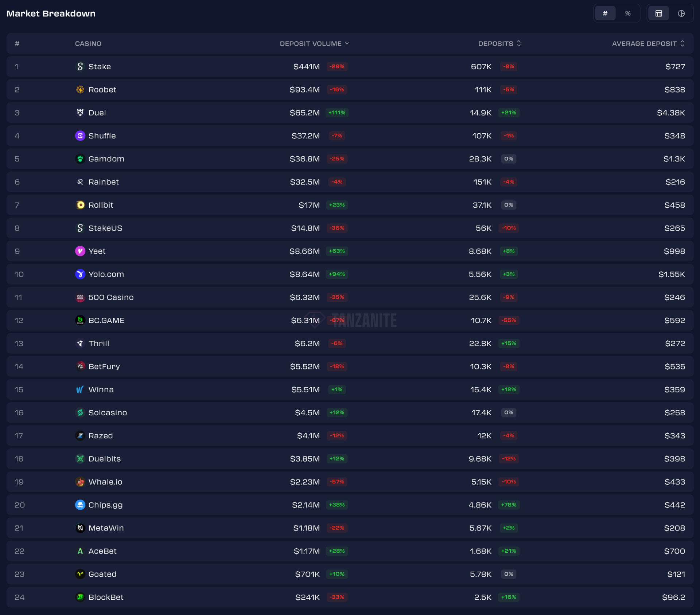The width and height of the screenshot is (700, 615).
Task: Switch to absolute numbers (#) view
Action: [x=605, y=13]
